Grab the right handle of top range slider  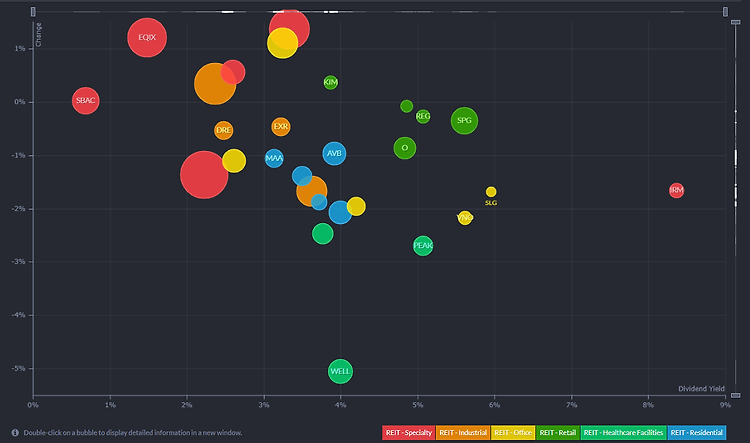725,11
